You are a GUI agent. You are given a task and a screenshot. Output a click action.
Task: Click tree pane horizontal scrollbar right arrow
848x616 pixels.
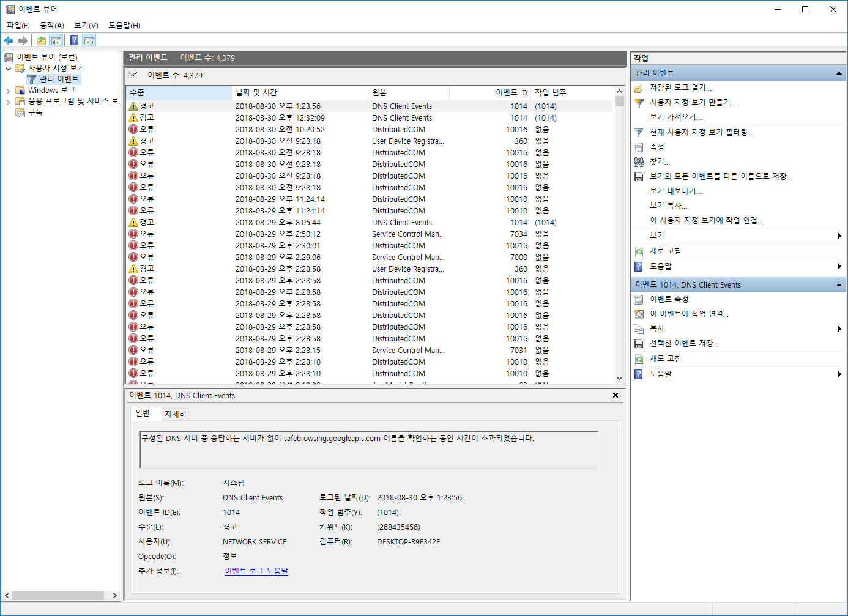114,595
